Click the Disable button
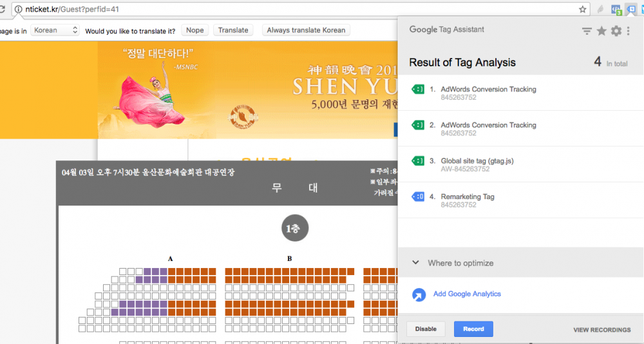 [426, 329]
